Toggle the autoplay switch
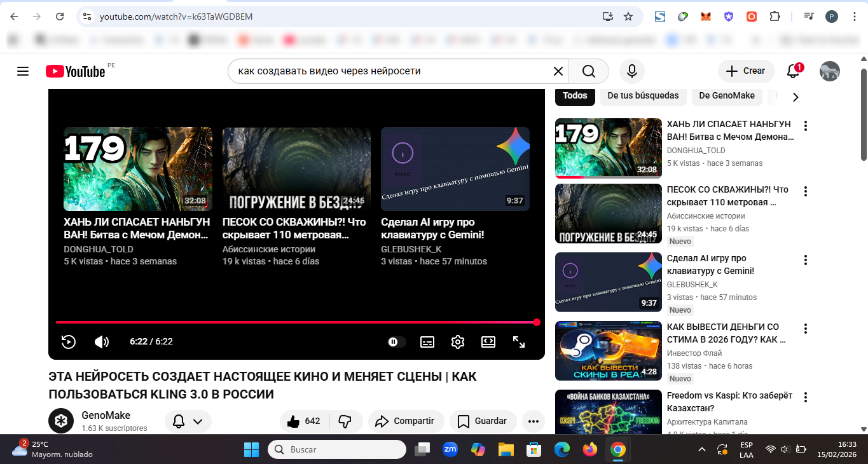 397,342
